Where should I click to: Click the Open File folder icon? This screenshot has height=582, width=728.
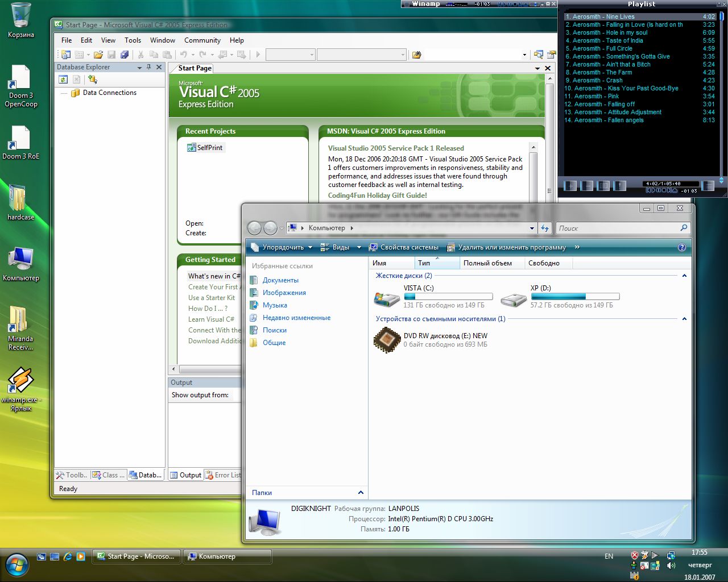tap(98, 55)
